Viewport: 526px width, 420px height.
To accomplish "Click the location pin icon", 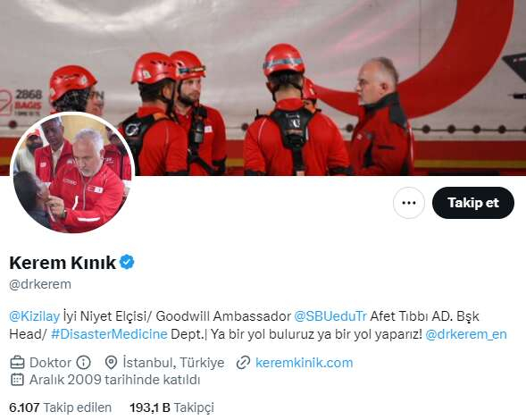I will [111, 363].
